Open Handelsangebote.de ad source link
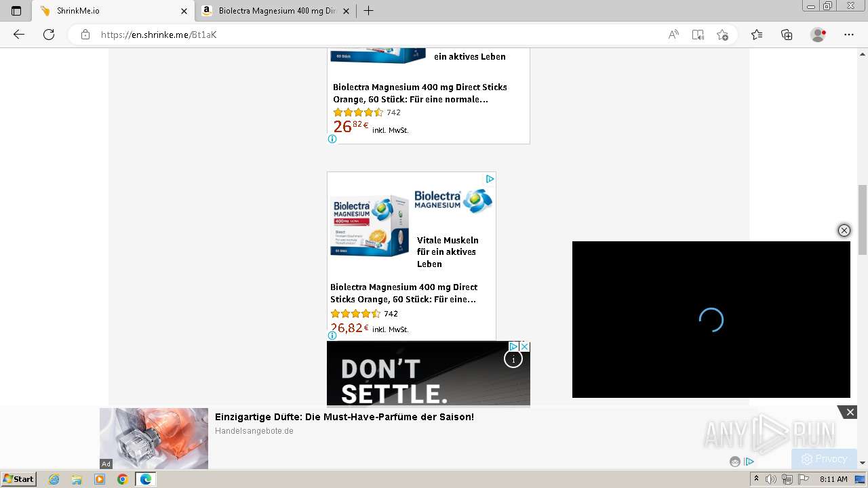This screenshot has width=868, height=488. (x=254, y=431)
